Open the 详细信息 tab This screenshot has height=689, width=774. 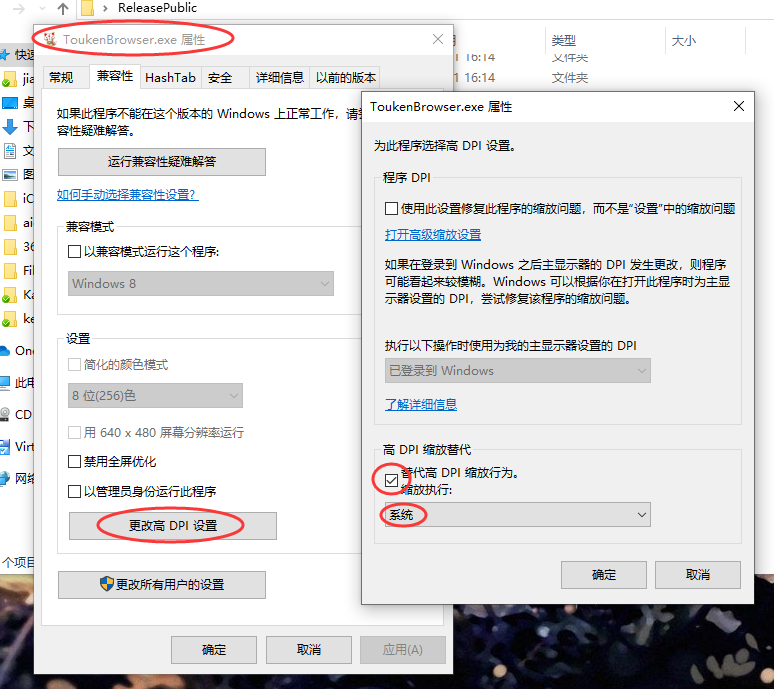pyautogui.click(x=279, y=77)
